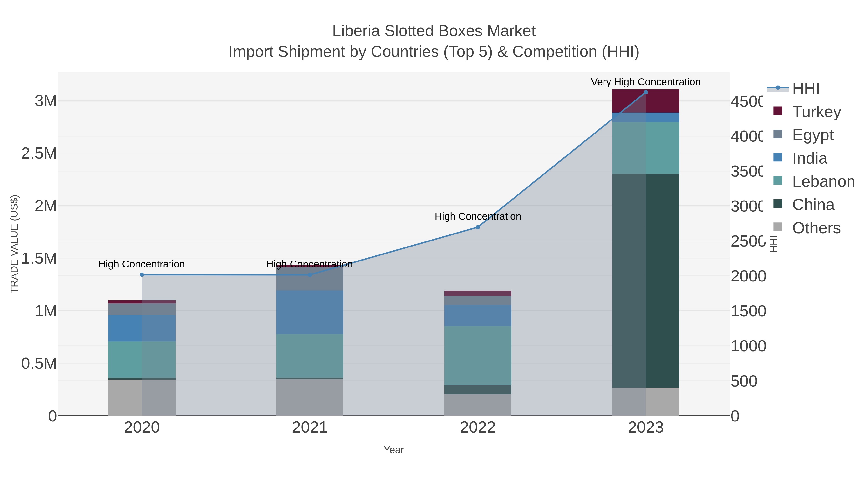Select the India segment of the 2023 bar
Image resolution: width=868 pixels, height=488 pixels.
coord(646,117)
